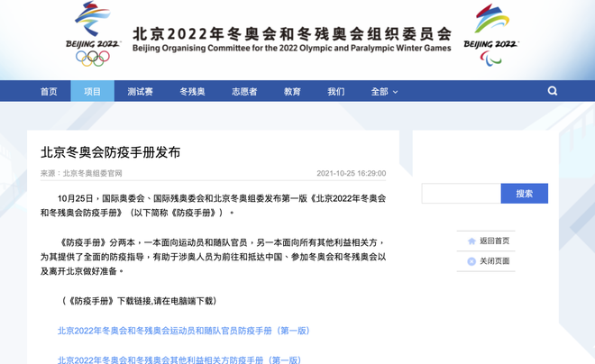The width and height of the screenshot is (595, 364).
Task: Focus the sidebar search input field
Action: click(461, 194)
